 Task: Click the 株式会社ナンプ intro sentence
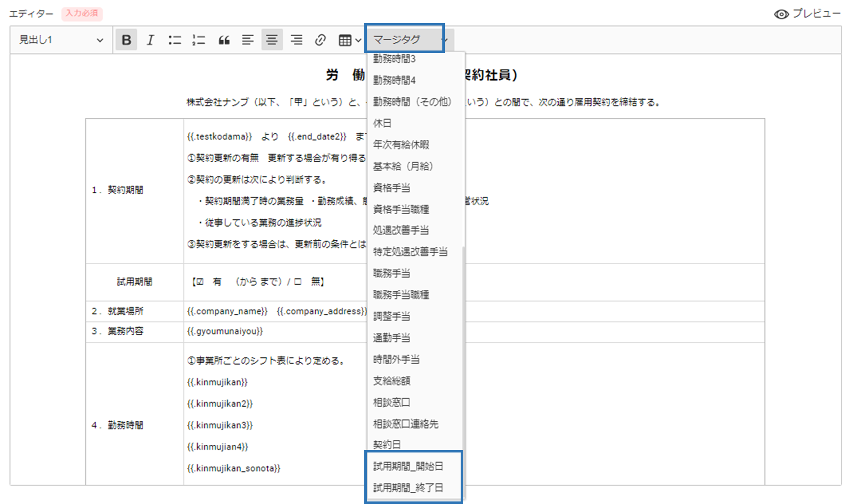pos(423,102)
